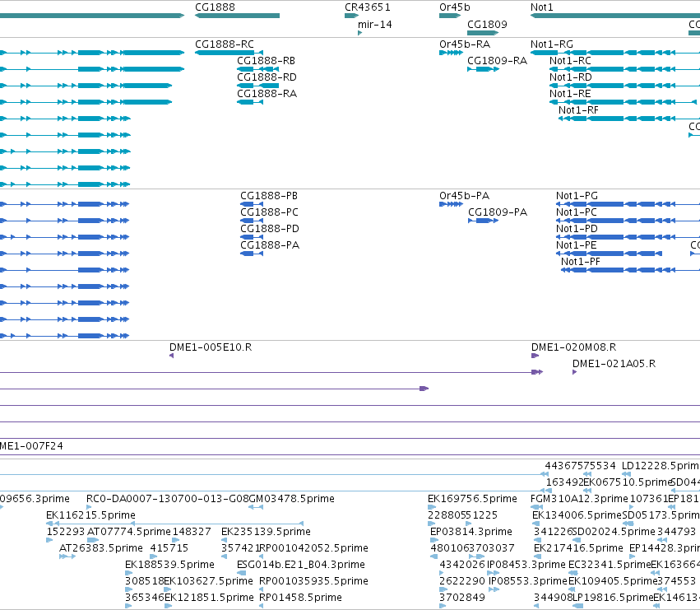Viewport: 700px width, 610px height.
Task: Open EST EC32341.5prime
Action: tap(610, 565)
